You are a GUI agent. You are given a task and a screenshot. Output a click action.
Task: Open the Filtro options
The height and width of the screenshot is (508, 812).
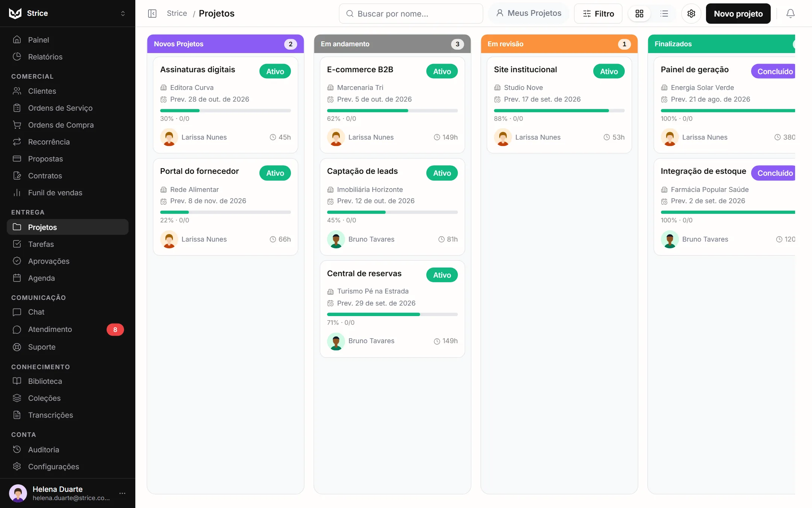coord(598,14)
